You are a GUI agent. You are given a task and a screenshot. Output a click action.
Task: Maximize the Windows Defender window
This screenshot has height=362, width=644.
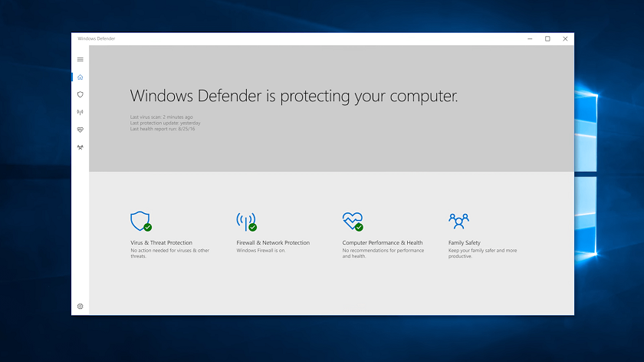pos(547,38)
